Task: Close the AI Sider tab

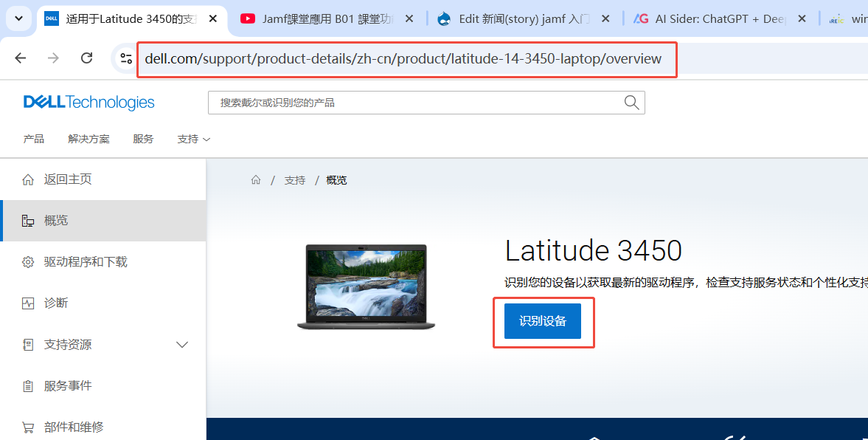Action: (x=802, y=19)
